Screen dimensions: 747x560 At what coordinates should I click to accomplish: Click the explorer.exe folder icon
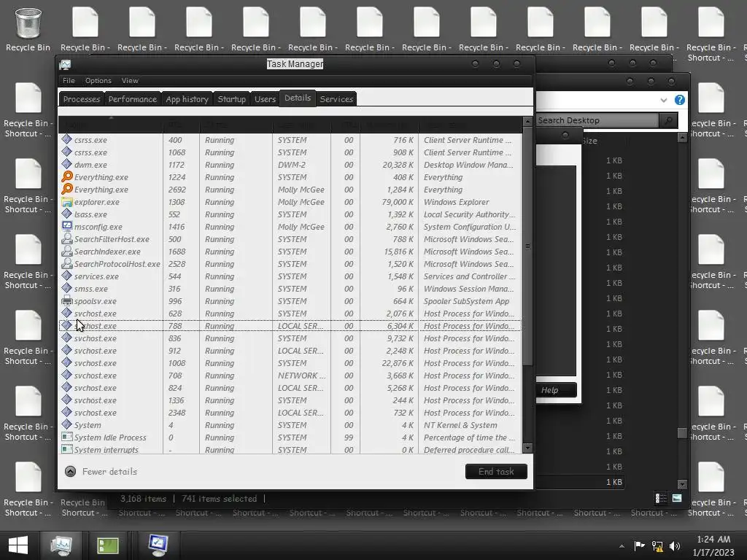coord(67,201)
